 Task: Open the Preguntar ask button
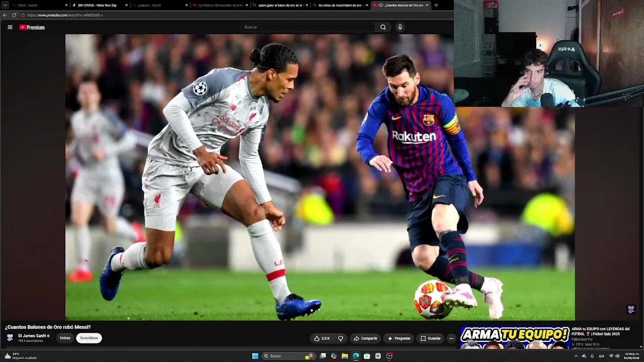[x=398, y=338]
